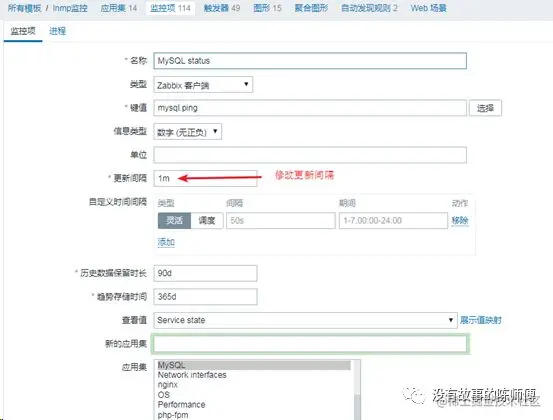
Task: Open the 展示值映射 link
Action: 480,320
